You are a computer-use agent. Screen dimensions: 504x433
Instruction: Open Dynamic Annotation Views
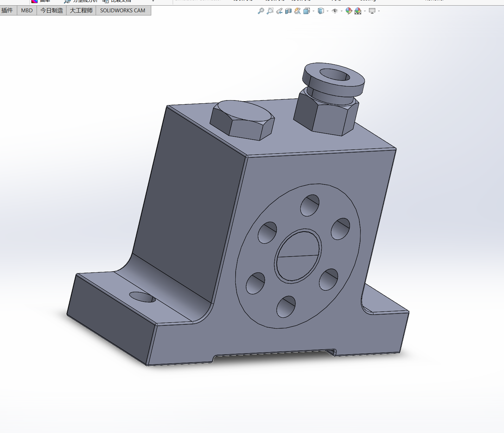tap(298, 11)
